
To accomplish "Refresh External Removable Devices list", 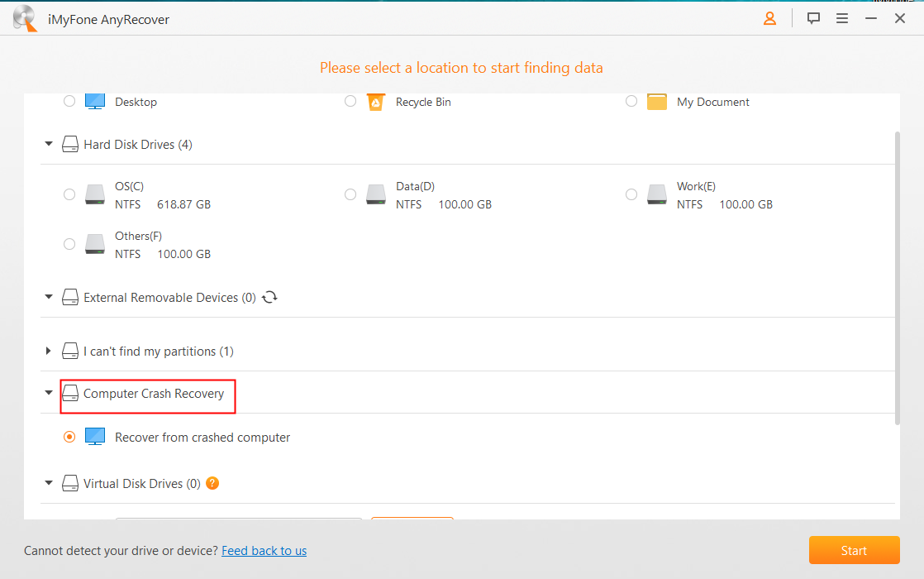I will [x=270, y=297].
